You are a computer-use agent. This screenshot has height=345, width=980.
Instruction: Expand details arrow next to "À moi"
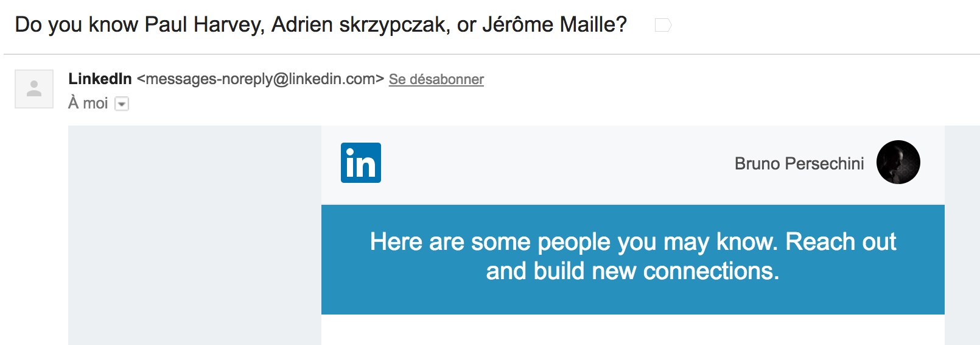pyautogui.click(x=122, y=104)
